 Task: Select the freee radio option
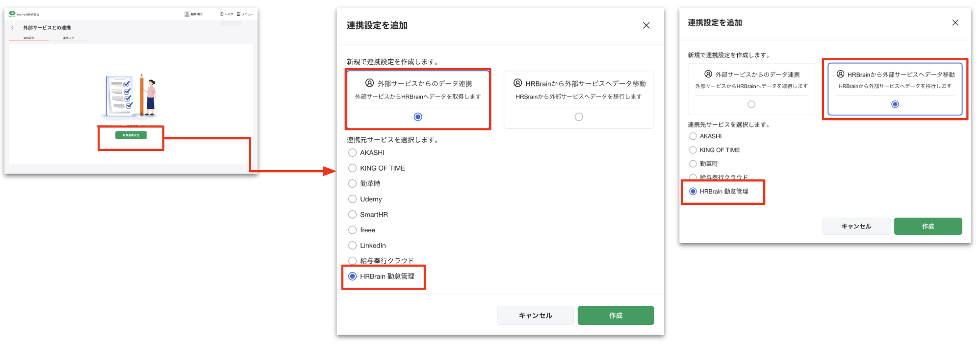point(352,230)
